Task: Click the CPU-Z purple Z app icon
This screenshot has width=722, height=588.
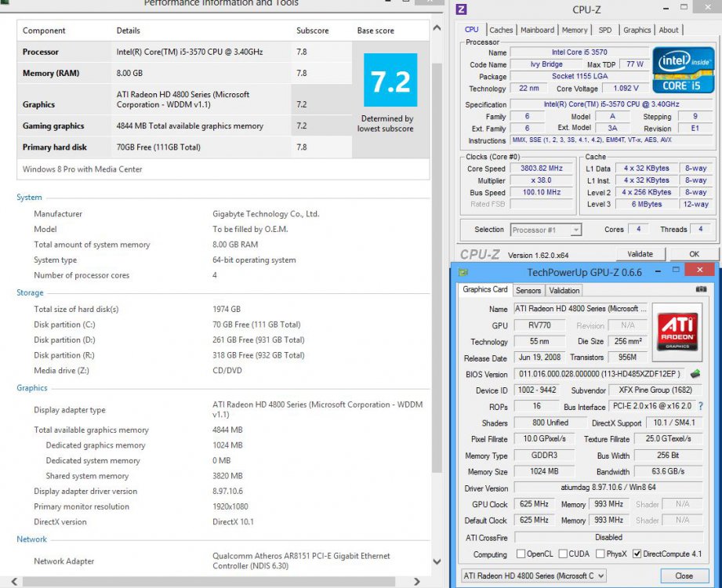Action: point(461,9)
